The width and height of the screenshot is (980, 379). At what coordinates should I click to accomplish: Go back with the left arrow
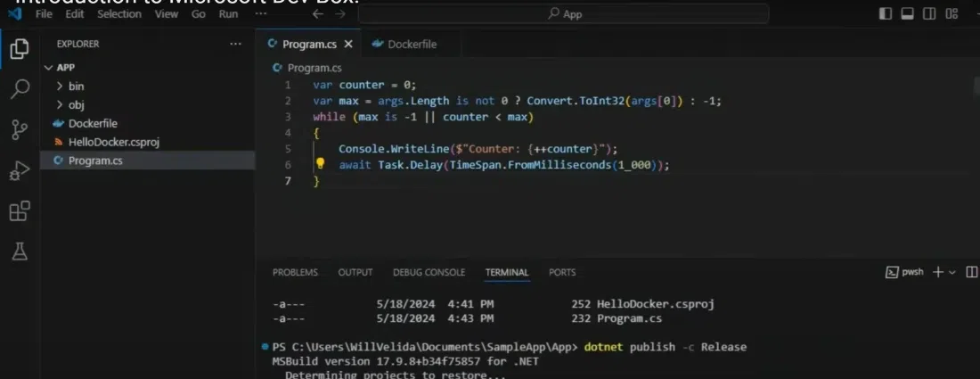pyautogui.click(x=317, y=13)
